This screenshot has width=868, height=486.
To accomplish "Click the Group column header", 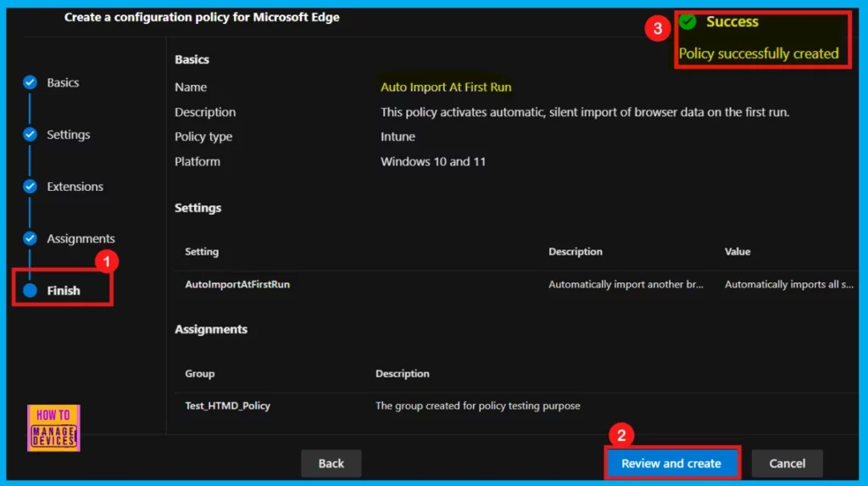I will 199,373.
